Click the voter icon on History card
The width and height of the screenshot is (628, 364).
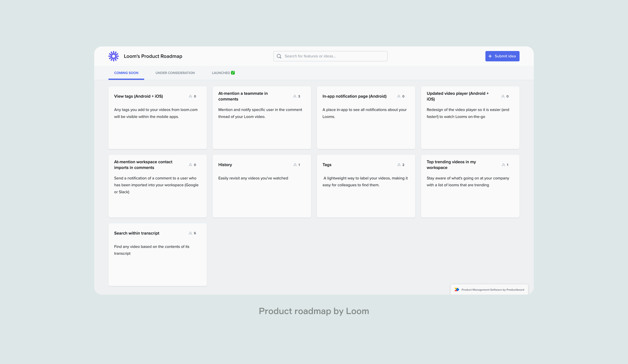pos(295,164)
